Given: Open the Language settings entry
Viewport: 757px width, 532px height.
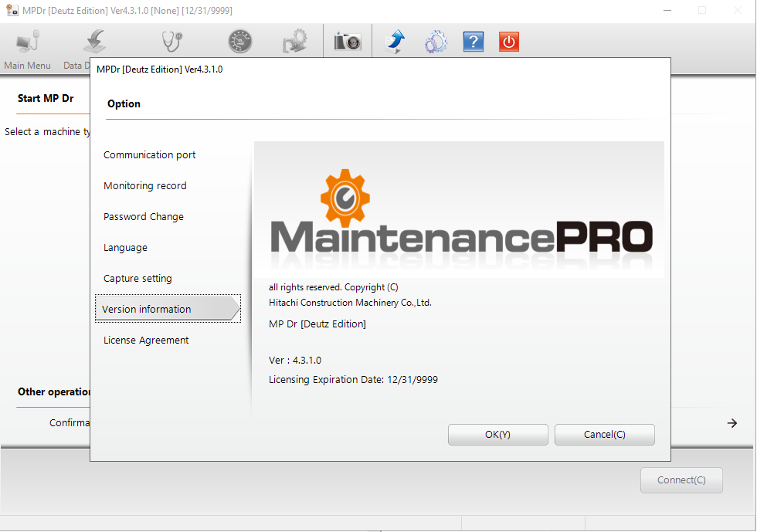Looking at the screenshot, I should coord(125,247).
